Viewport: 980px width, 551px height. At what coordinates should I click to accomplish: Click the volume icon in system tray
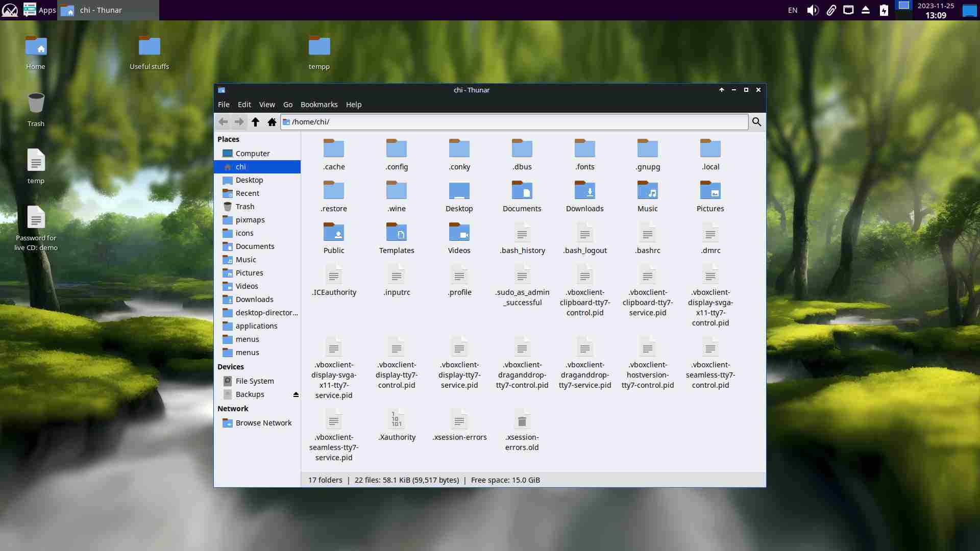point(812,10)
